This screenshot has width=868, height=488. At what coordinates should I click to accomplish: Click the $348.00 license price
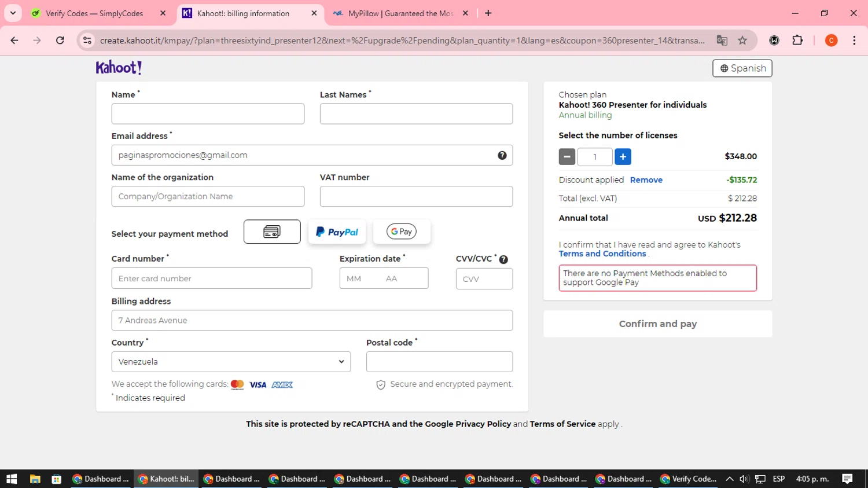(x=741, y=156)
